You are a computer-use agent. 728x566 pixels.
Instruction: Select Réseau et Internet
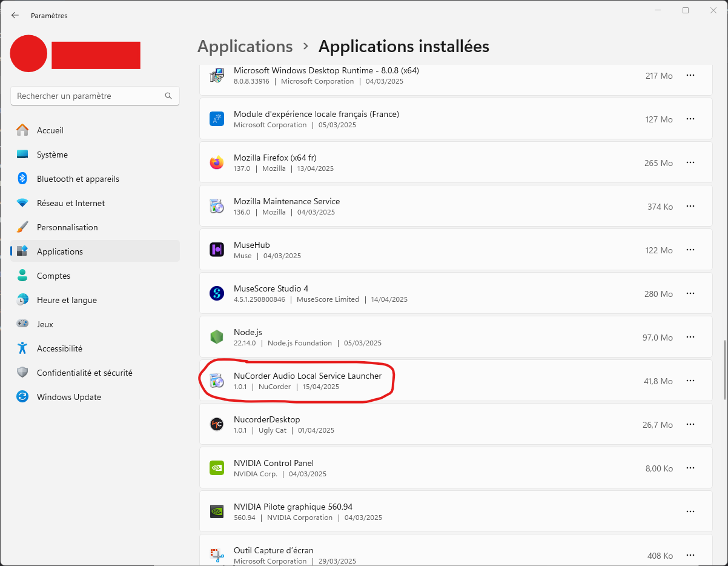[x=95, y=203]
